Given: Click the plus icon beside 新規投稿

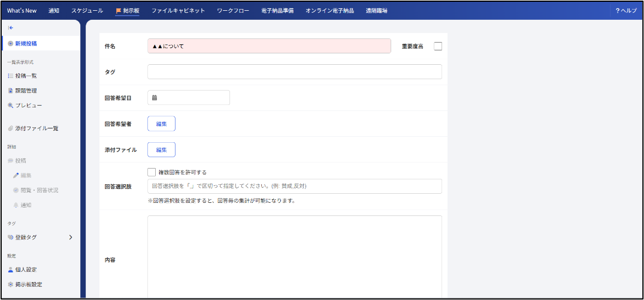Looking at the screenshot, I should [11, 44].
